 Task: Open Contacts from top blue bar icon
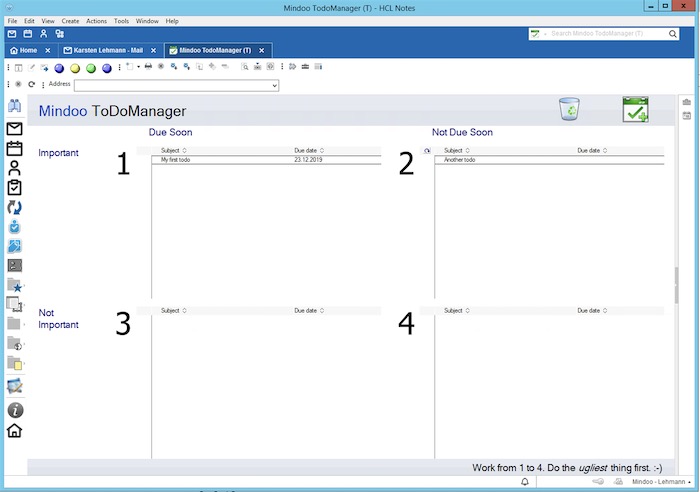coord(43,33)
